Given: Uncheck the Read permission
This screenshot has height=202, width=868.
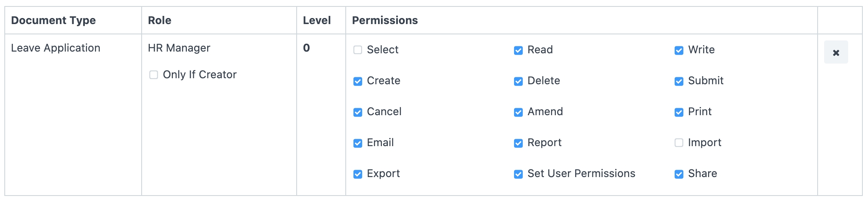Looking at the screenshot, I should [518, 50].
